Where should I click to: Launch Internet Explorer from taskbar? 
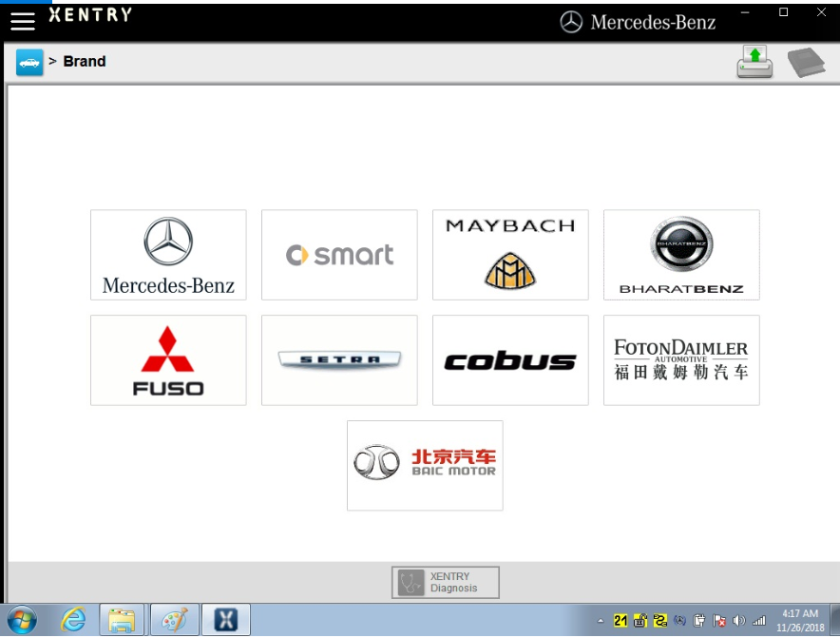pyautogui.click(x=73, y=620)
